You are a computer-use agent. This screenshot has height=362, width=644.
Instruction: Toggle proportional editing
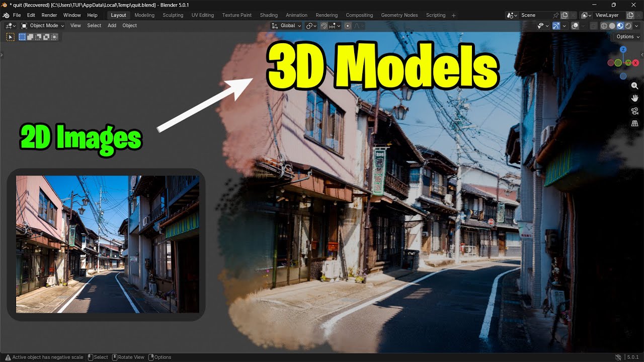point(348,26)
